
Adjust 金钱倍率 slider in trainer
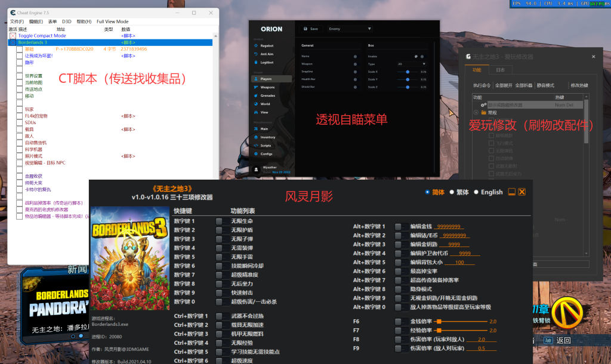pyautogui.click(x=462, y=322)
